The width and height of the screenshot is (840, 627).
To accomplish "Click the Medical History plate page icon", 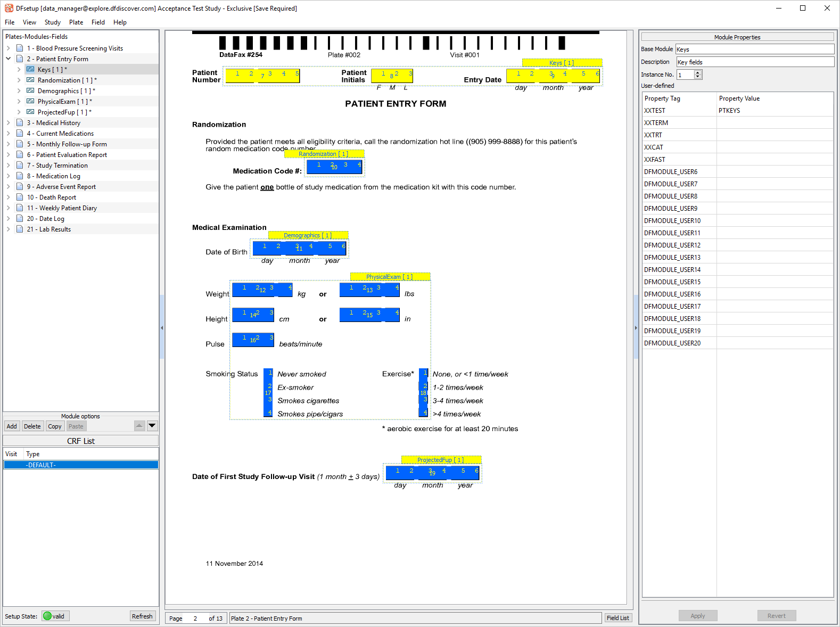I will click(20, 123).
